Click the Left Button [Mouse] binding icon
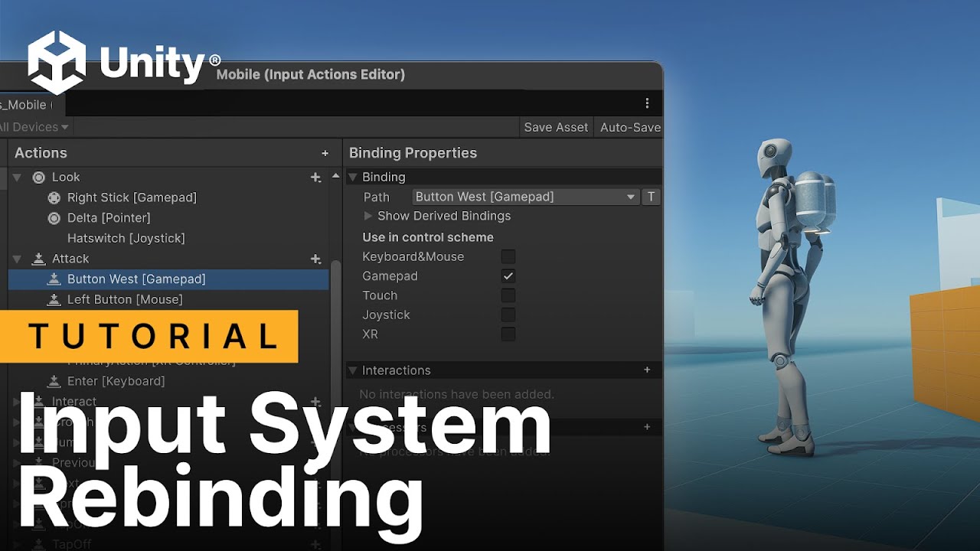The height and width of the screenshot is (551, 980). (x=54, y=299)
